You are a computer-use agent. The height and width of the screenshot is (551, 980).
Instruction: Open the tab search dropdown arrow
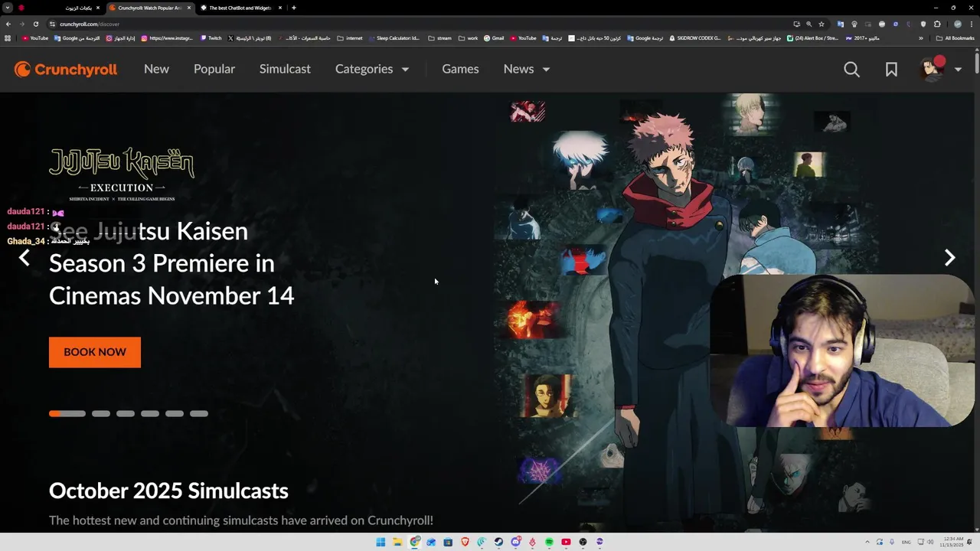(x=7, y=8)
